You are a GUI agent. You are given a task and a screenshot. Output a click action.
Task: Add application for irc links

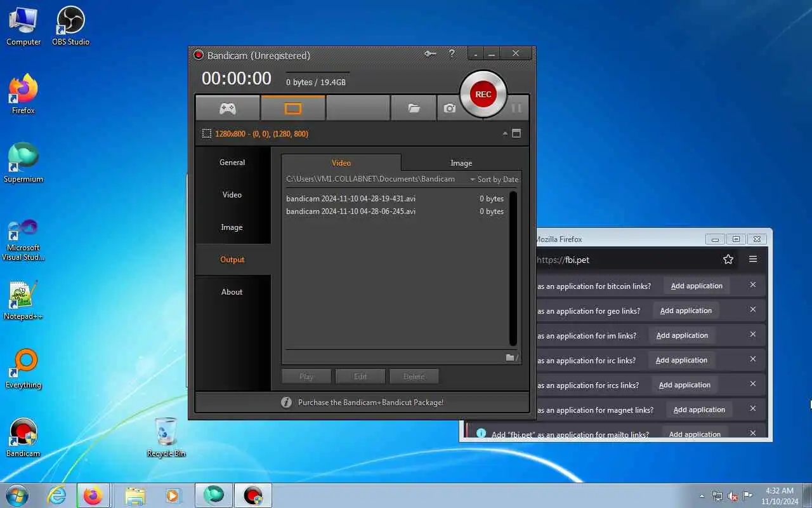(681, 360)
